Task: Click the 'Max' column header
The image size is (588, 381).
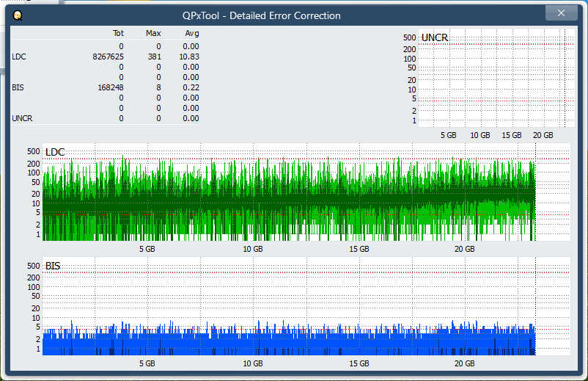Action: point(153,34)
